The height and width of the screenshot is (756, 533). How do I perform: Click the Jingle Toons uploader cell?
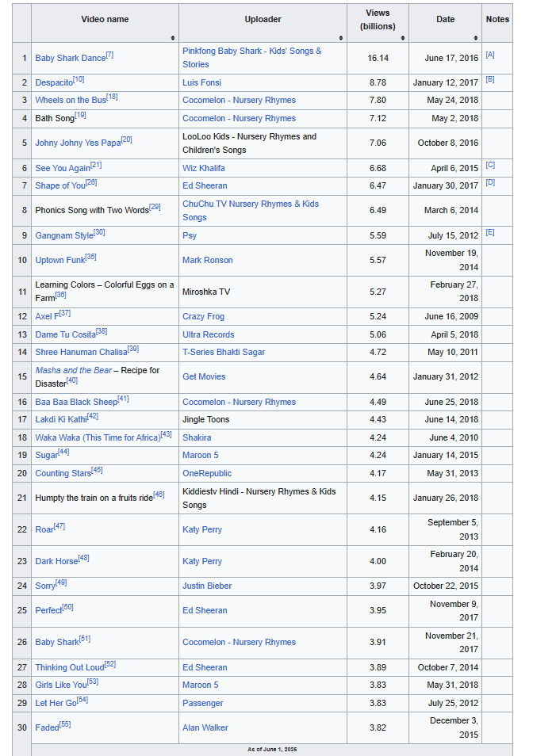[263, 420]
